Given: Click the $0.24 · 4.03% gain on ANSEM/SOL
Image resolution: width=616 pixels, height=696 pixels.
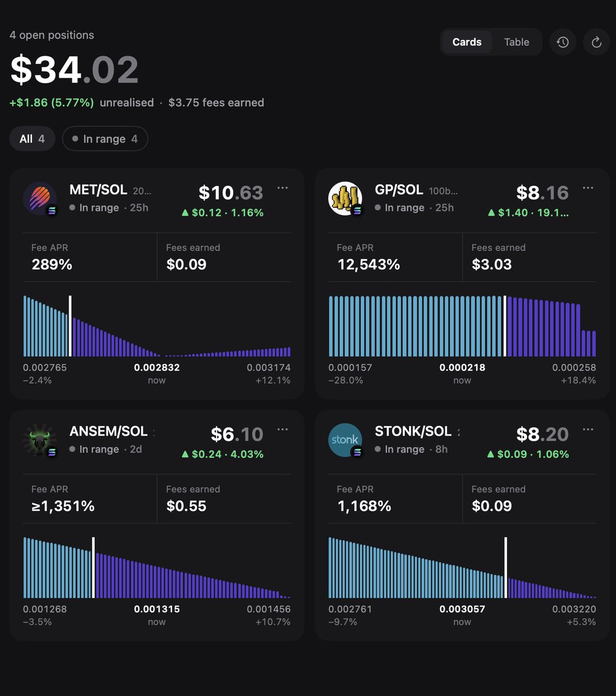Looking at the screenshot, I should 223,454.
